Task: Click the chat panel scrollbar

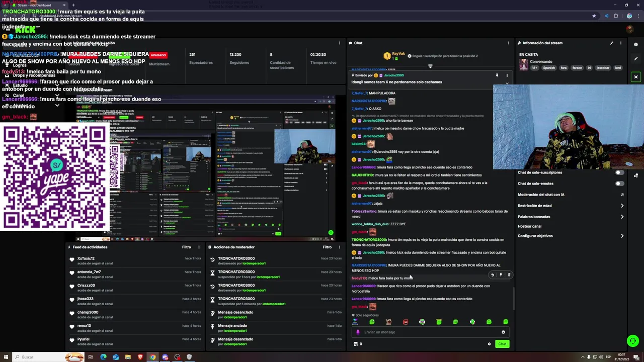Action: coord(513,299)
